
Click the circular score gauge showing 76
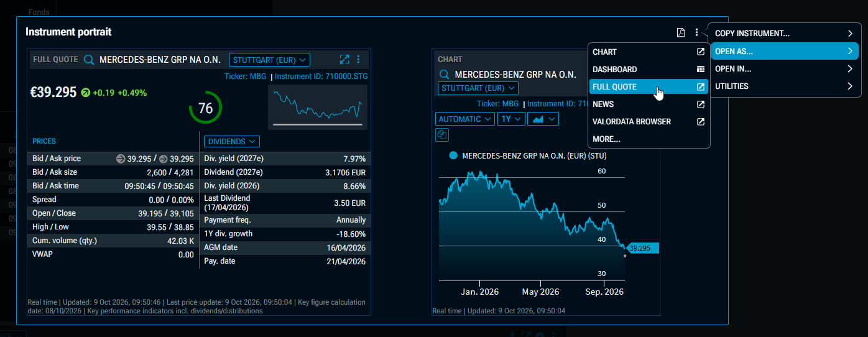coord(205,108)
